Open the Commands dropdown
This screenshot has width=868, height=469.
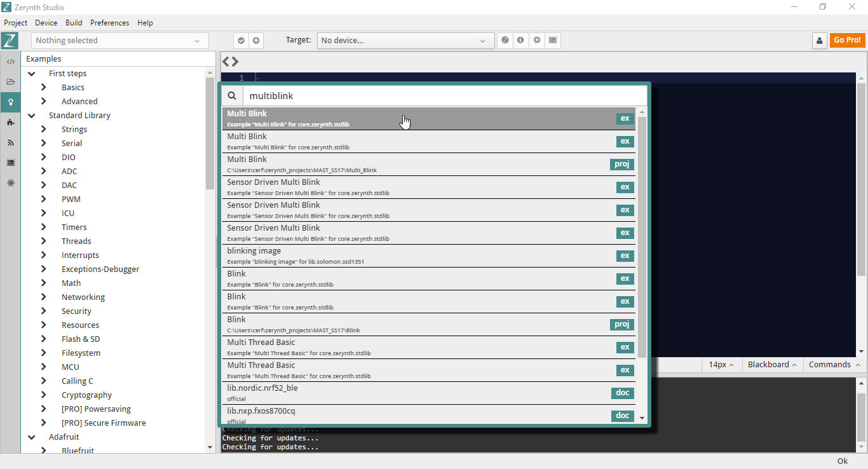(x=834, y=365)
